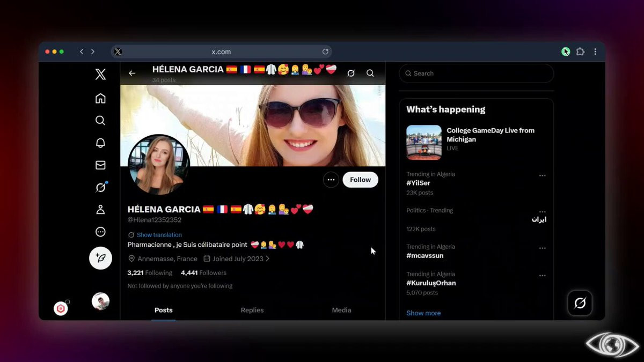This screenshot has width=644, height=362.
Task: Open floating Grok button
Action: (580, 303)
